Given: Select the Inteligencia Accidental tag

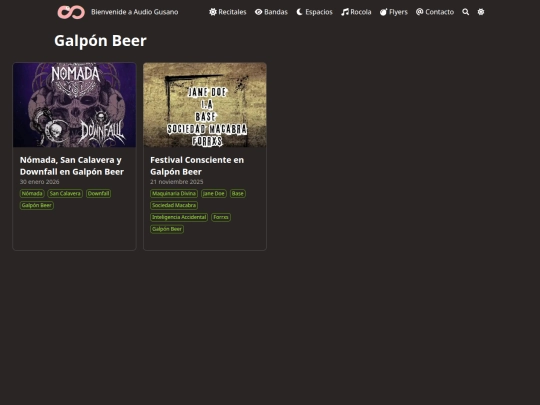Looking at the screenshot, I should coord(179,217).
